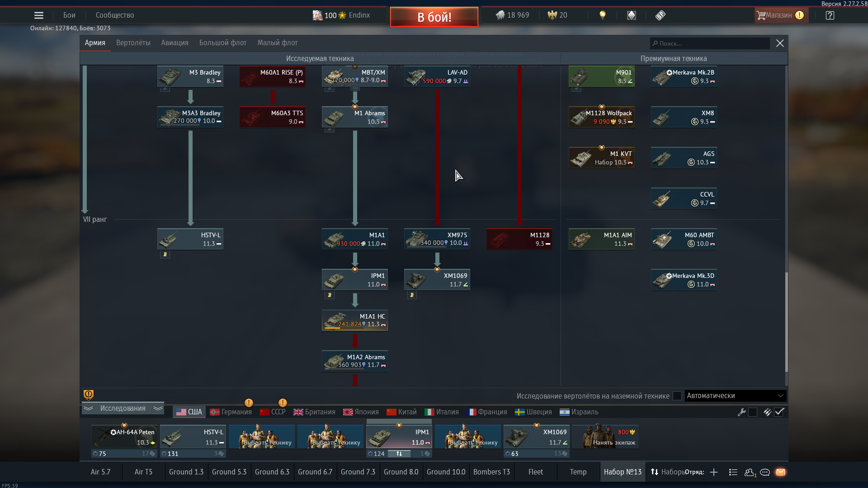Select the M1 KVT premium card

(602, 158)
